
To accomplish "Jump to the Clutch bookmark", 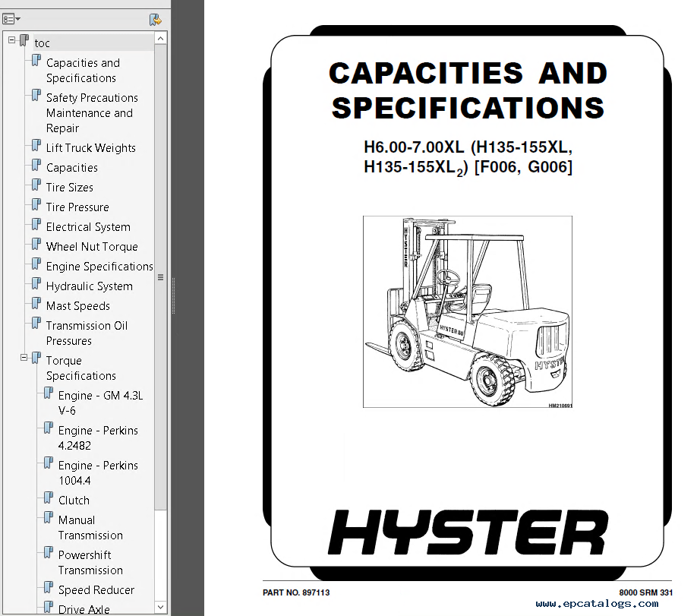I will pyautogui.click(x=74, y=501).
